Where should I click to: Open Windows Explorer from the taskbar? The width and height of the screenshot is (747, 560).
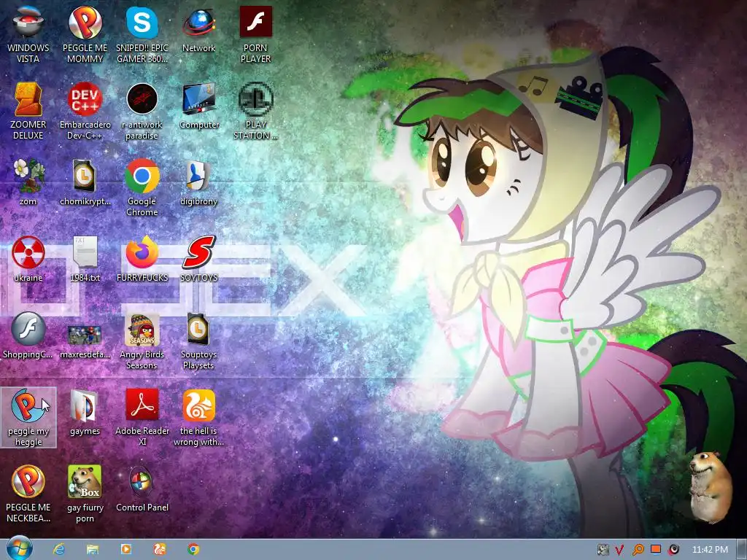(93, 549)
